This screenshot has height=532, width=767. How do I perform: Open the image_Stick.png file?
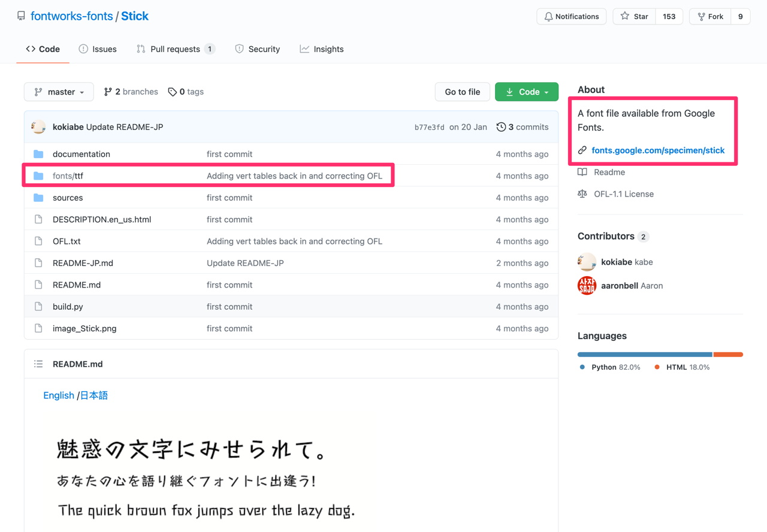point(84,328)
